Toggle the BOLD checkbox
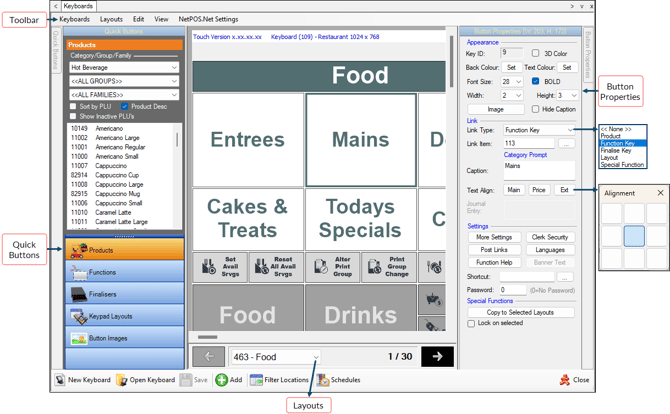Image resolution: width=670 pixels, height=414 pixels. pyautogui.click(x=536, y=82)
